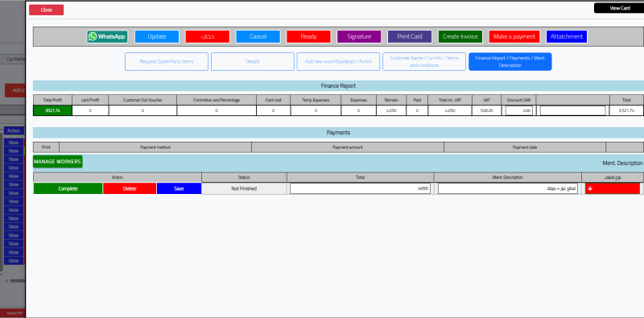
Task: Click the Remain value 4,050
Action: point(391,110)
